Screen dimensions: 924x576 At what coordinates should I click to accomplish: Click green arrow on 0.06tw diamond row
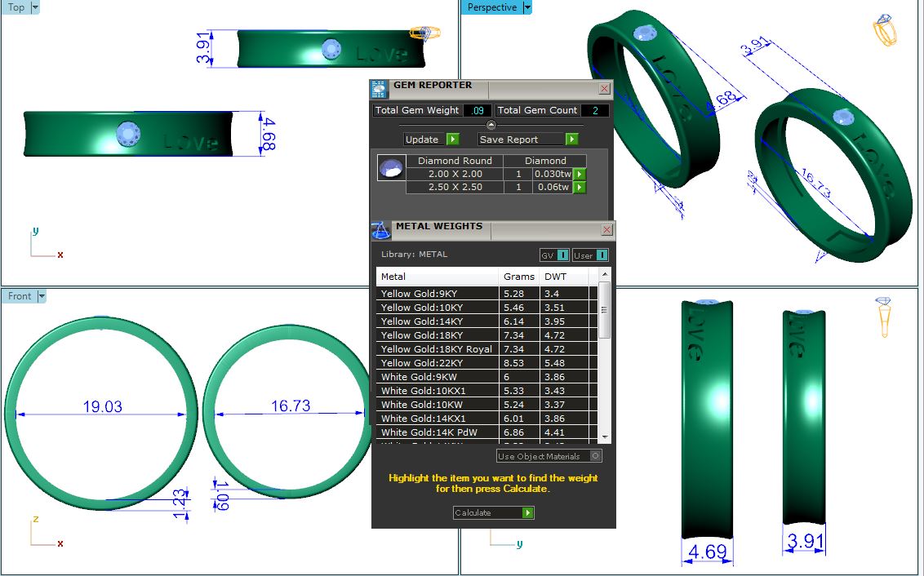coord(580,188)
